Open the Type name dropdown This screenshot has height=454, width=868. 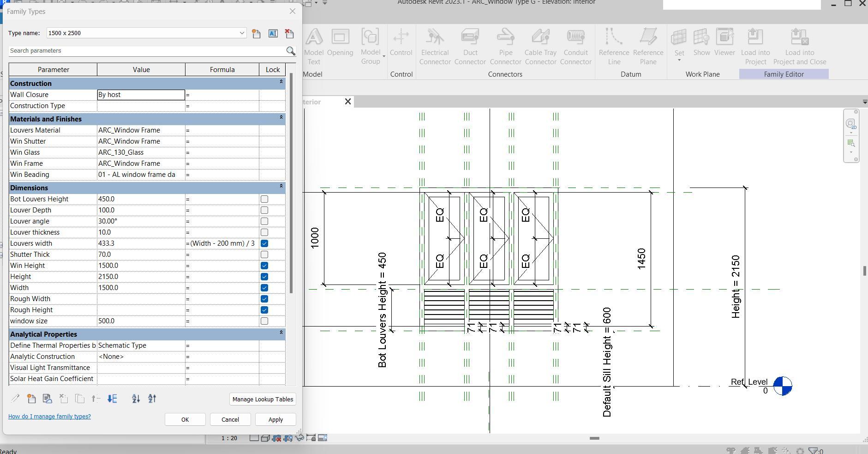pos(241,33)
